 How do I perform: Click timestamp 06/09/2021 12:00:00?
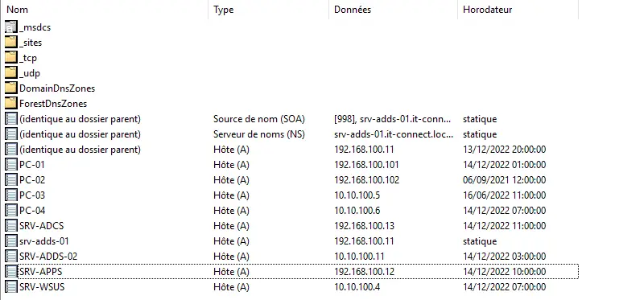(x=505, y=179)
